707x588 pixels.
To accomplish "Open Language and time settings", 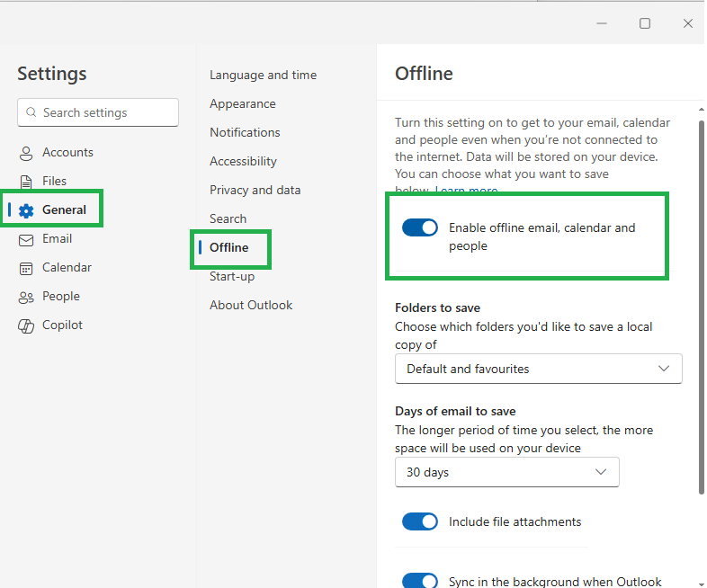I will [x=263, y=75].
